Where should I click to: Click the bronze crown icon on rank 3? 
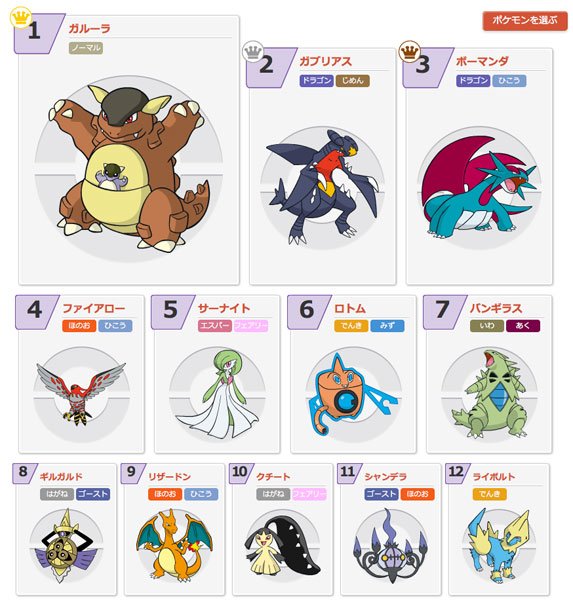[410, 51]
